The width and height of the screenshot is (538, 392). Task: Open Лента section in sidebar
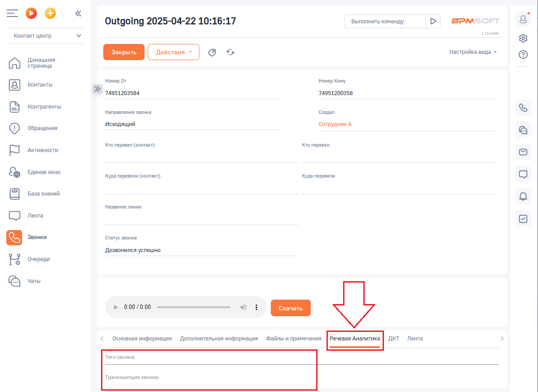[35, 216]
